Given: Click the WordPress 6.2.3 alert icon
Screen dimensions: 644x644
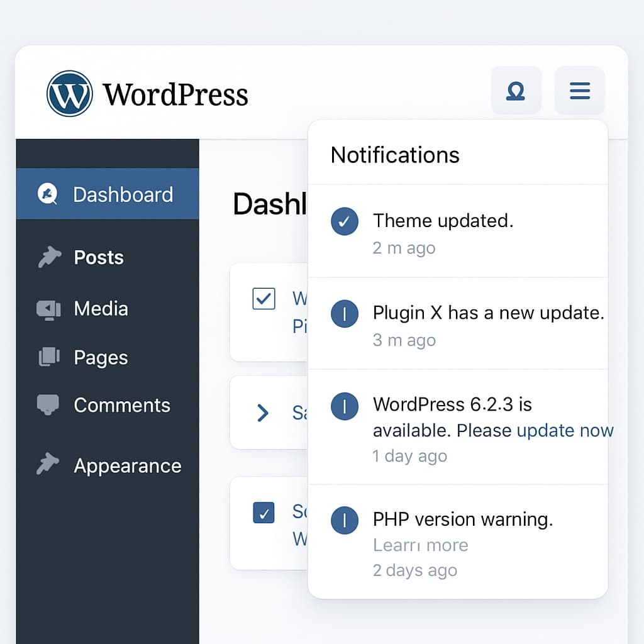Looking at the screenshot, I should [x=345, y=406].
